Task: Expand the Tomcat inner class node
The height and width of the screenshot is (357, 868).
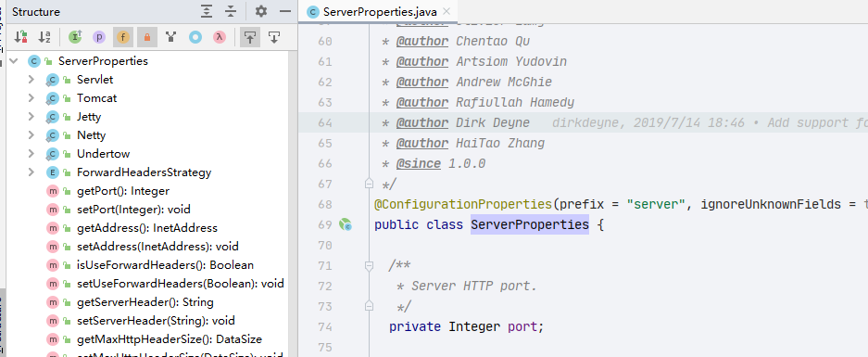Action: [x=31, y=98]
